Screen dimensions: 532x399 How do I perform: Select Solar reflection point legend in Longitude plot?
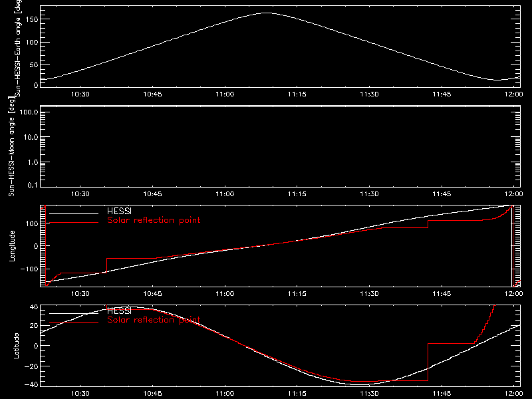(x=154, y=220)
